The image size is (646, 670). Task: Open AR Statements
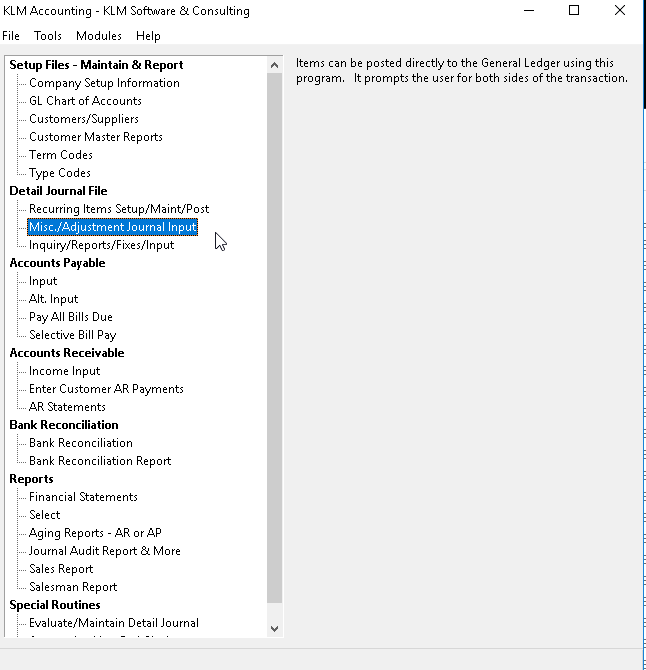[67, 407]
